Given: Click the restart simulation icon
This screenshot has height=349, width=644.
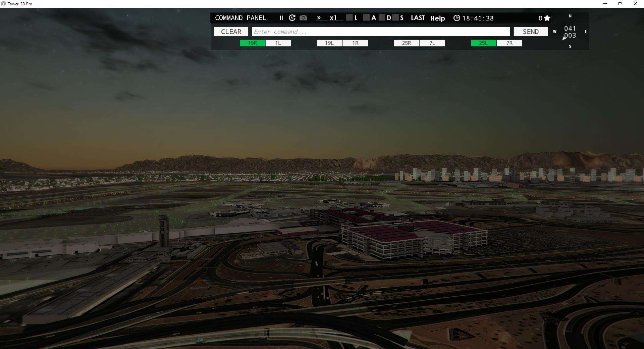Looking at the screenshot, I should point(292,18).
